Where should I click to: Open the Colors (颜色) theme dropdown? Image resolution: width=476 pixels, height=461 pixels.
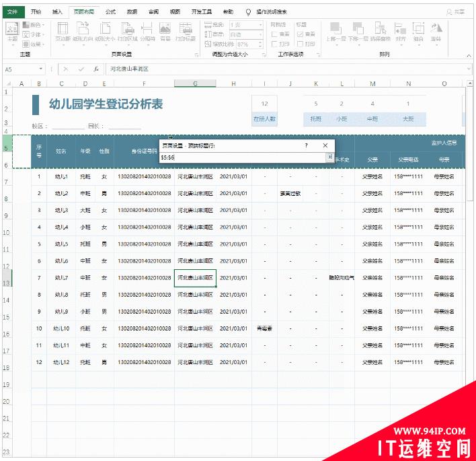point(35,24)
